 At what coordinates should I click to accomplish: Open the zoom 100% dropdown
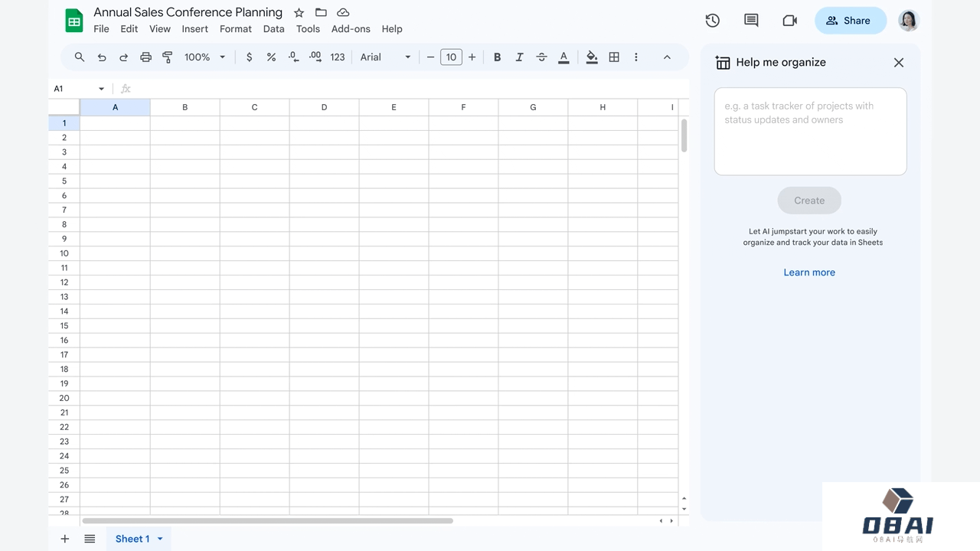204,57
